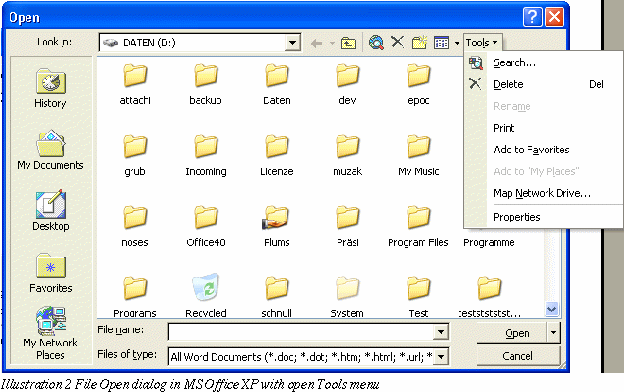Select the muzak folder
Image resolution: width=625 pixels, height=392 pixels.
[x=348, y=155]
